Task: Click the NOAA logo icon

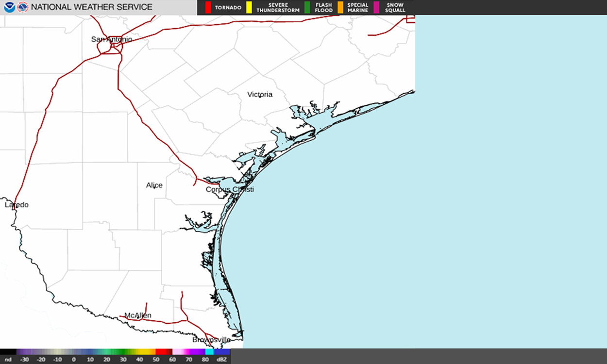Action: point(9,7)
